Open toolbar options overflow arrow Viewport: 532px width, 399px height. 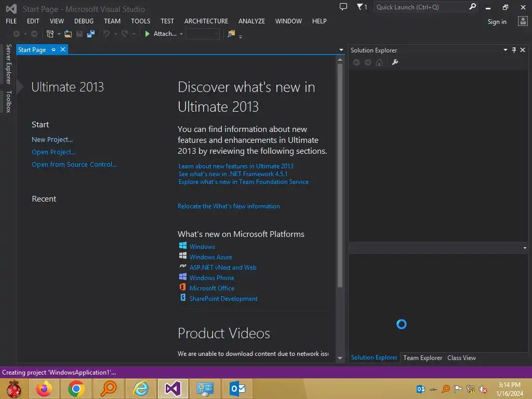click(x=241, y=36)
